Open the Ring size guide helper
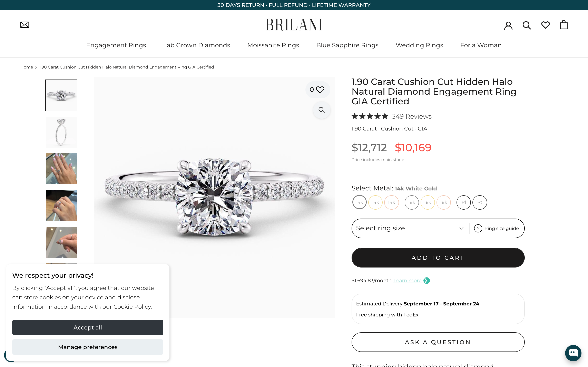 [x=497, y=228]
